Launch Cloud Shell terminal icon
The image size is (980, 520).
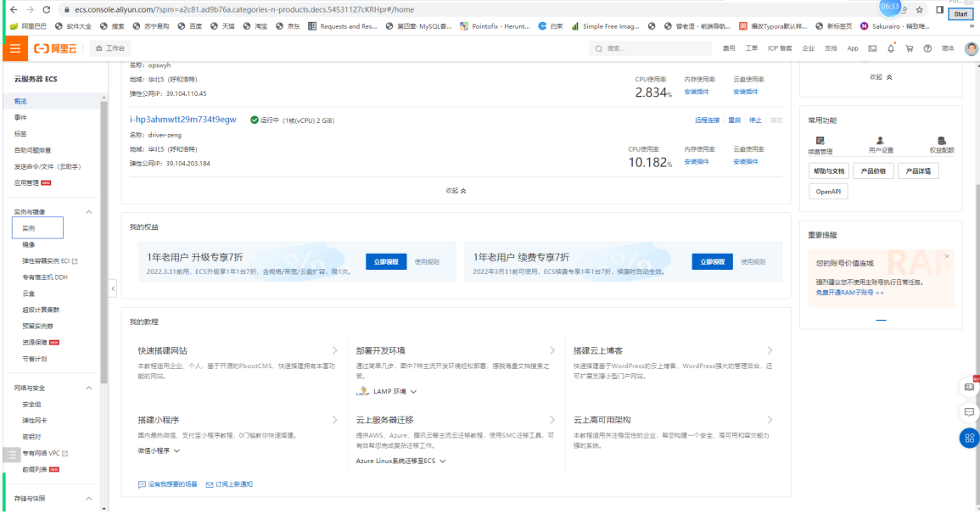tap(872, 48)
